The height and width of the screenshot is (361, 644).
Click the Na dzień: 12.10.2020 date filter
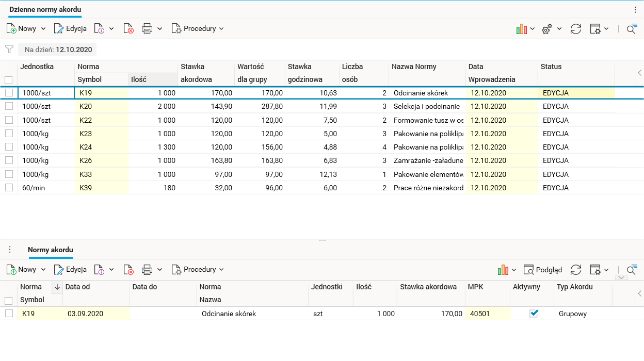57,50
